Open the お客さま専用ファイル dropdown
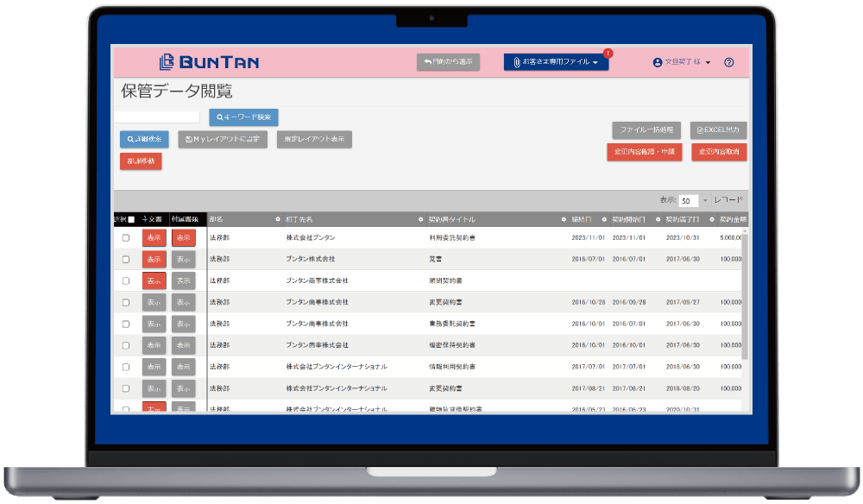The width and height of the screenshot is (863, 504). click(556, 62)
